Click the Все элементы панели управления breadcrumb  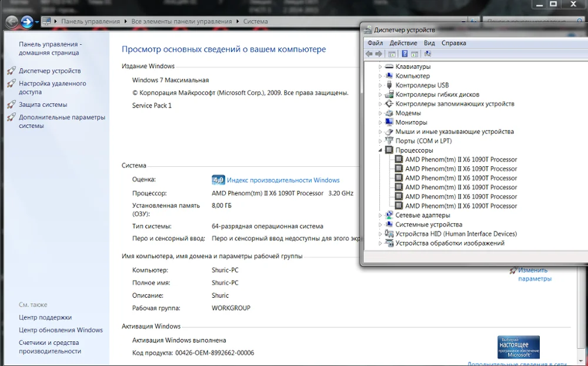tap(182, 21)
